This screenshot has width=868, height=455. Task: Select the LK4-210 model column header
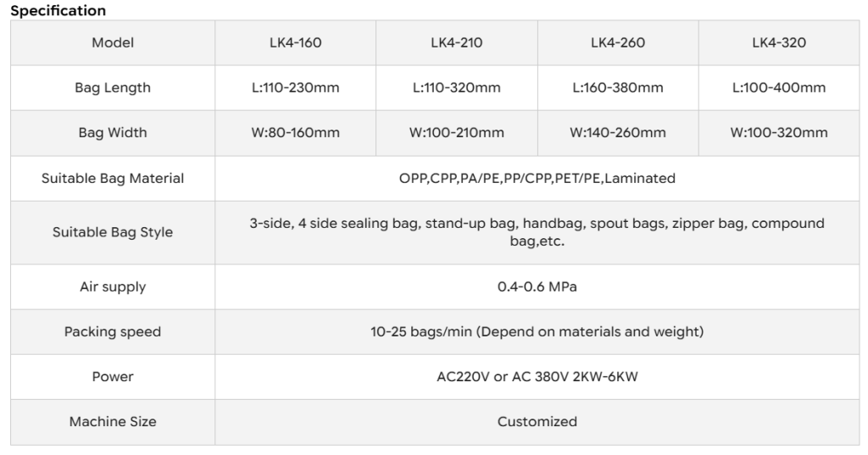(457, 42)
